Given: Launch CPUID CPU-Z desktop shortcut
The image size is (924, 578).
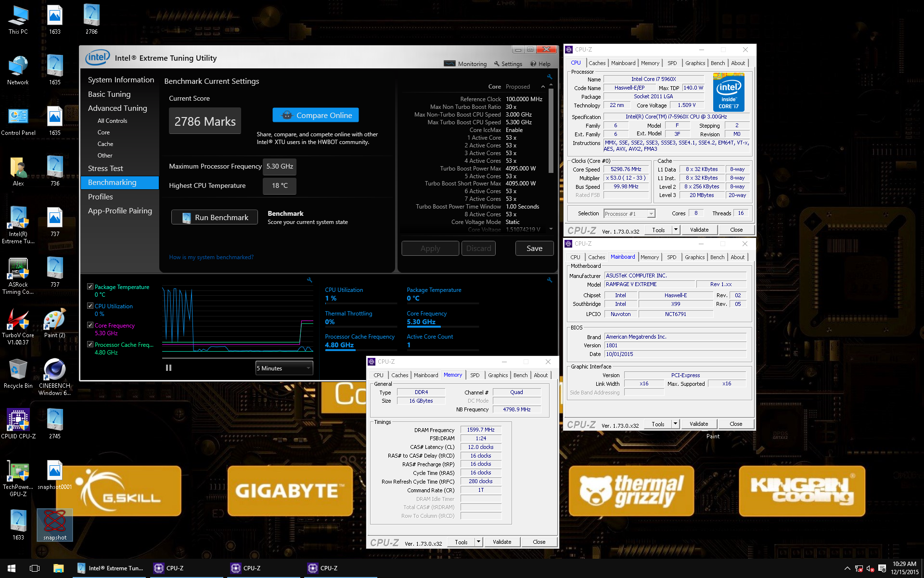Looking at the screenshot, I should tap(18, 424).
